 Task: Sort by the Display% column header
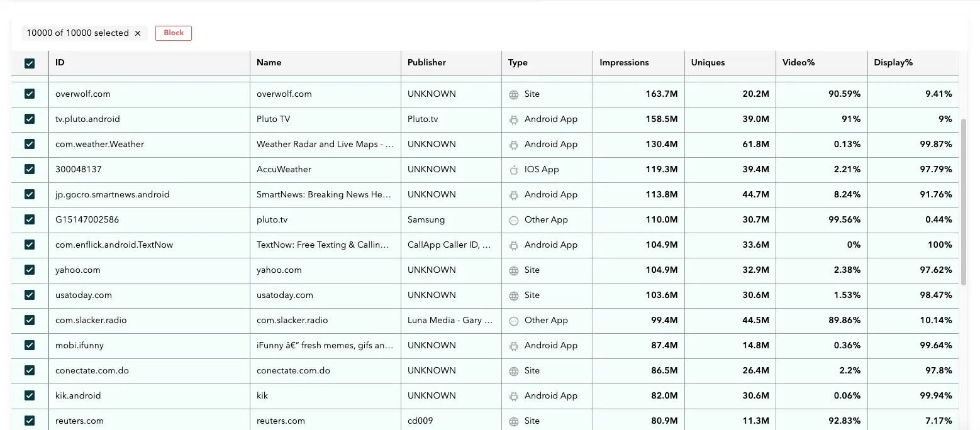coord(913,63)
